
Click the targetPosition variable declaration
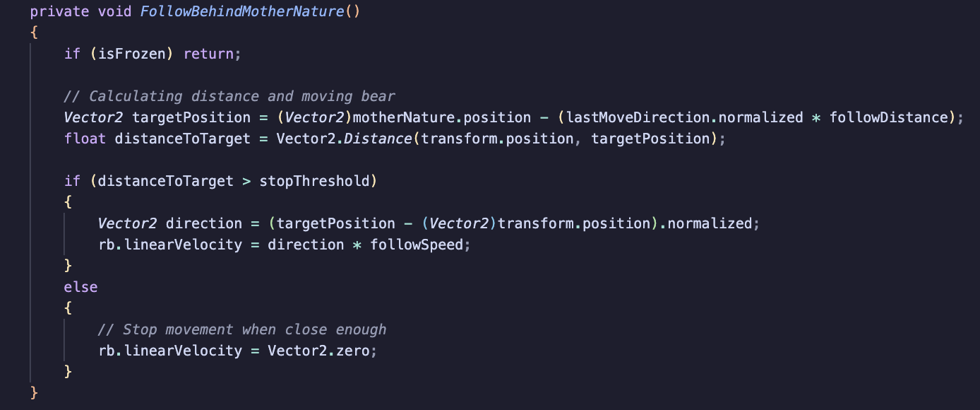point(191,117)
